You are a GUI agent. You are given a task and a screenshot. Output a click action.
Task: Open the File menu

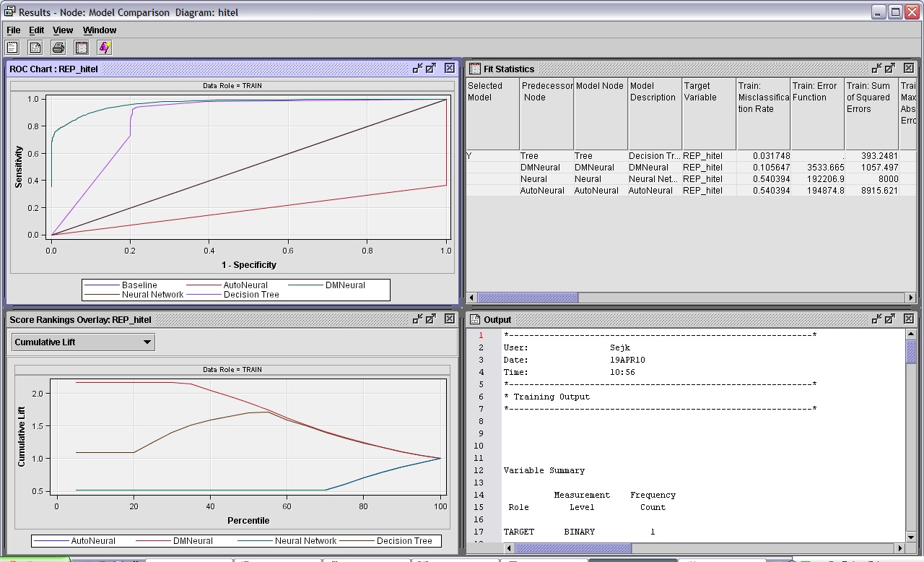[x=14, y=30]
